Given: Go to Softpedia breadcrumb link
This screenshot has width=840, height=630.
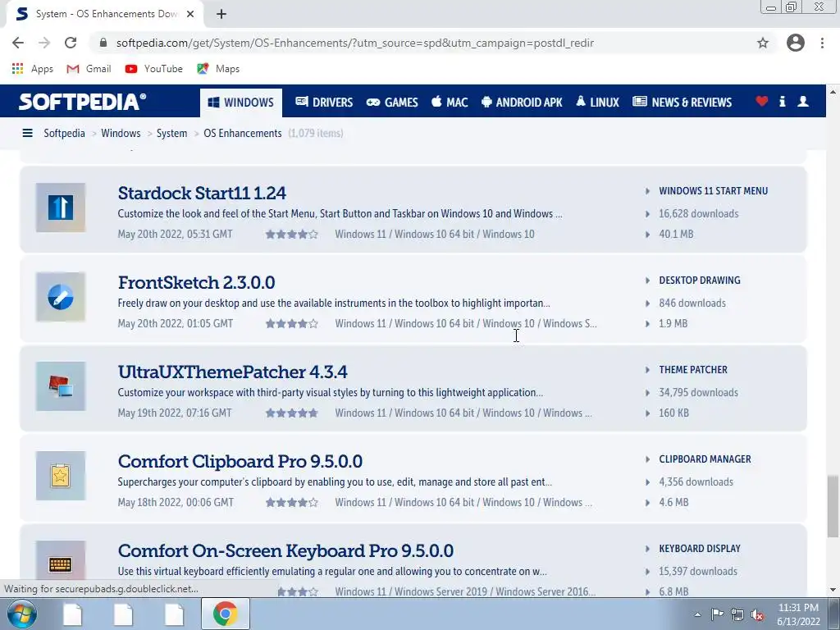Looking at the screenshot, I should (x=64, y=133).
